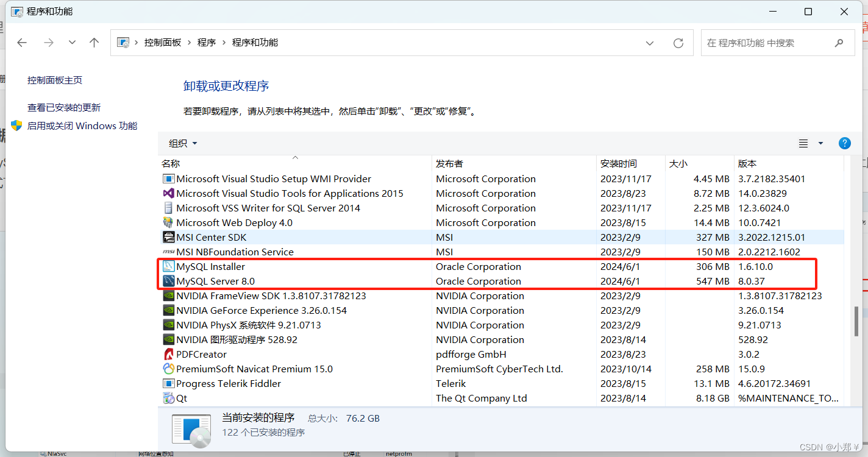The width and height of the screenshot is (868, 457).
Task: Open the help question mark icon
Action: tap(844, 143)
